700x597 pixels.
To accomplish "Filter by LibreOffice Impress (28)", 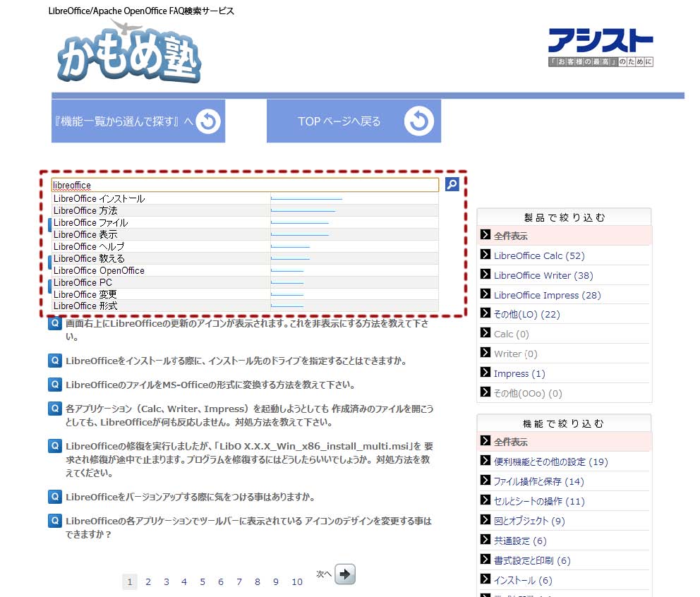I will [548, 295].
